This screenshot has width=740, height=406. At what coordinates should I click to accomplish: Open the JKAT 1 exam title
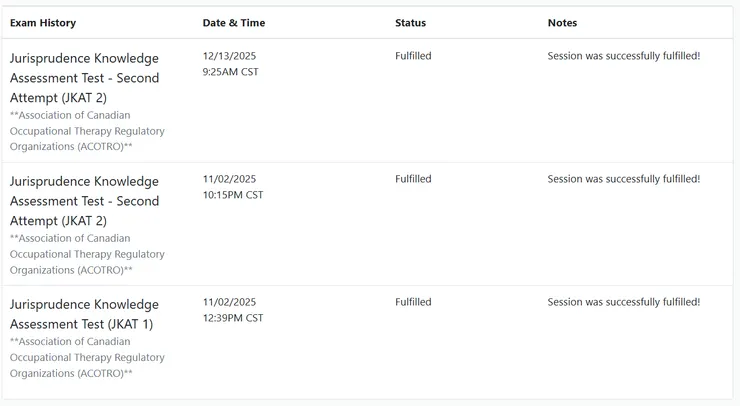click(x=84, y=314)
